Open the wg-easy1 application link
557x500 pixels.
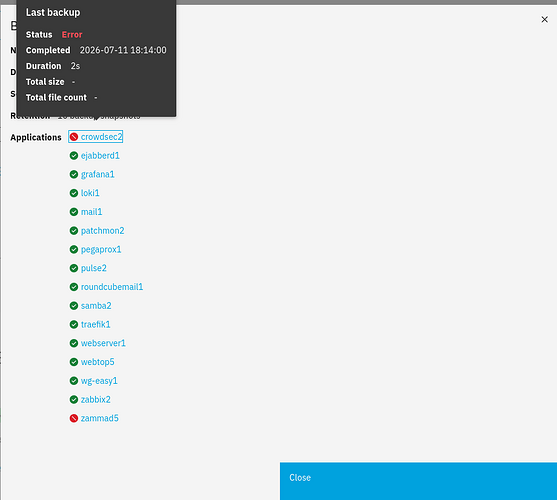click(x=99, y=381)
